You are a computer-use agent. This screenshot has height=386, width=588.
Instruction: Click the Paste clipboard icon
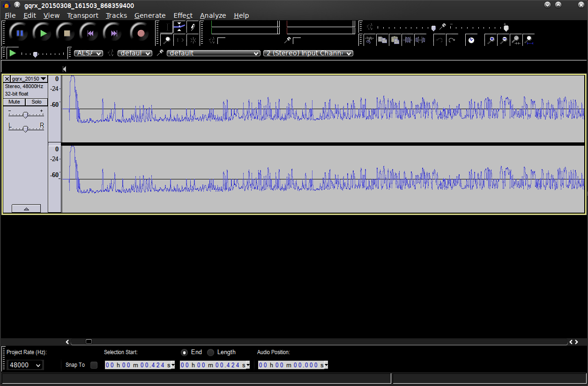(x=395, y=40)
